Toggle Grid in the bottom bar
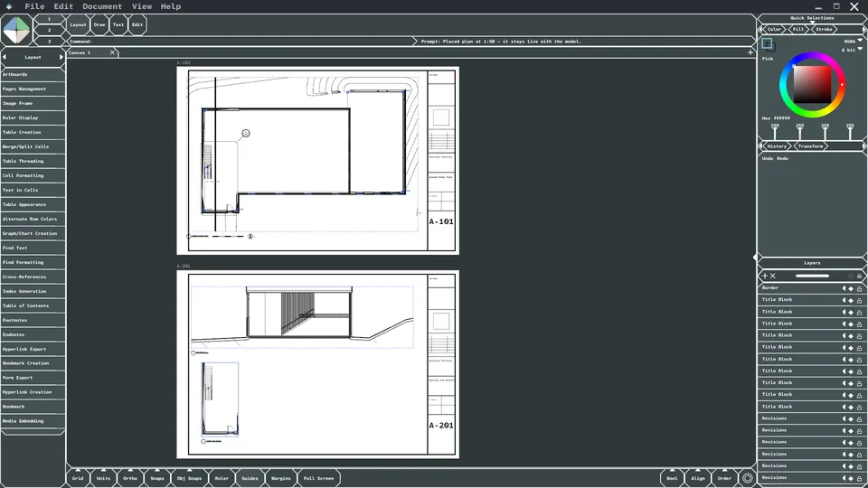 [x=78, y=478]
